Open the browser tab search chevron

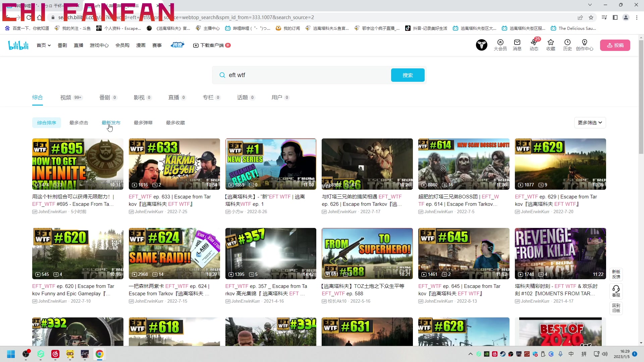[590, 5]
